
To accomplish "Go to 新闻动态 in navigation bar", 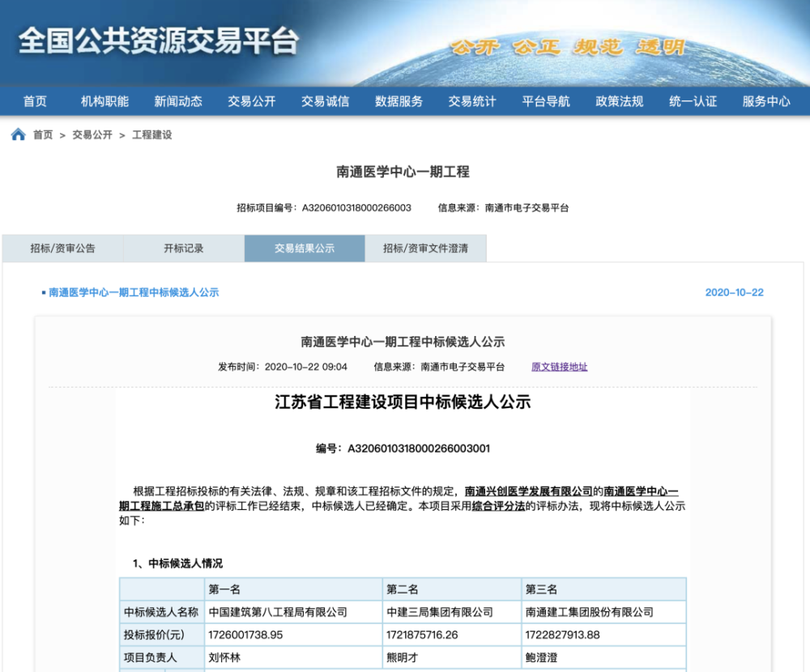I will 178,101.
